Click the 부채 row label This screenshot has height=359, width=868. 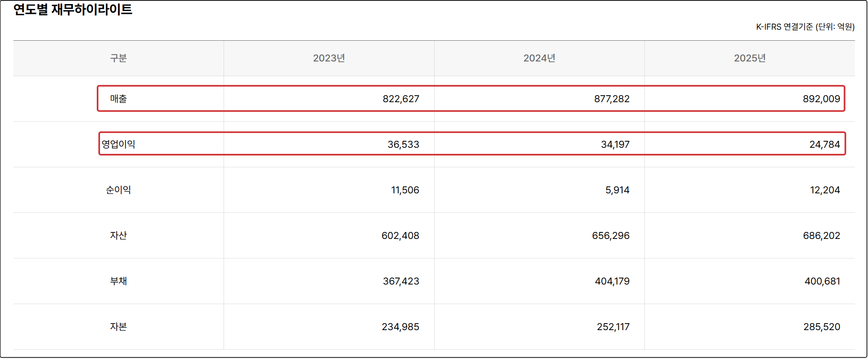coord(118,281)
